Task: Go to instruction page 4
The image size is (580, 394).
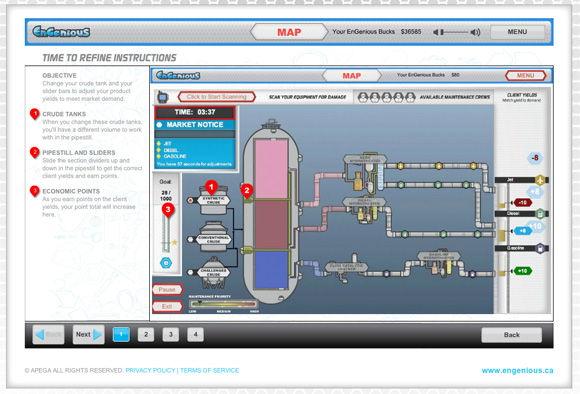Action: pyautogui.click(x=195, y=334)
